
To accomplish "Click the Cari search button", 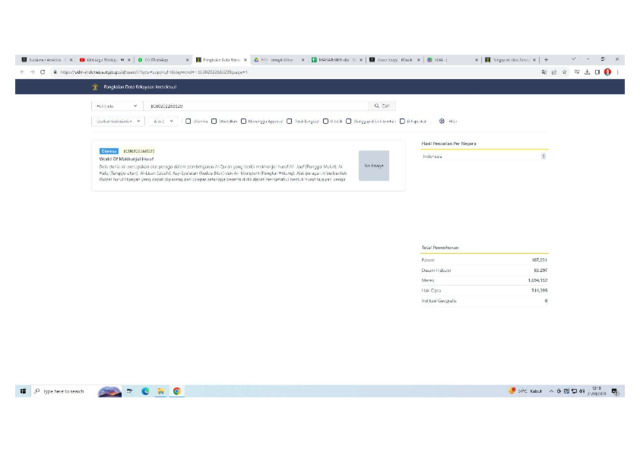I will [382, 105].
